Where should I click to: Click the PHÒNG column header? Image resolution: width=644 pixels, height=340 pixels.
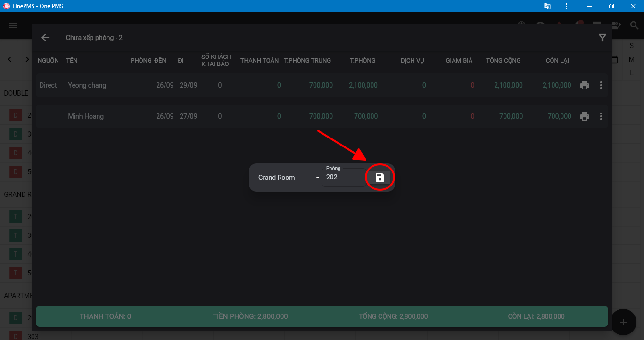click(x=141, y=60)
